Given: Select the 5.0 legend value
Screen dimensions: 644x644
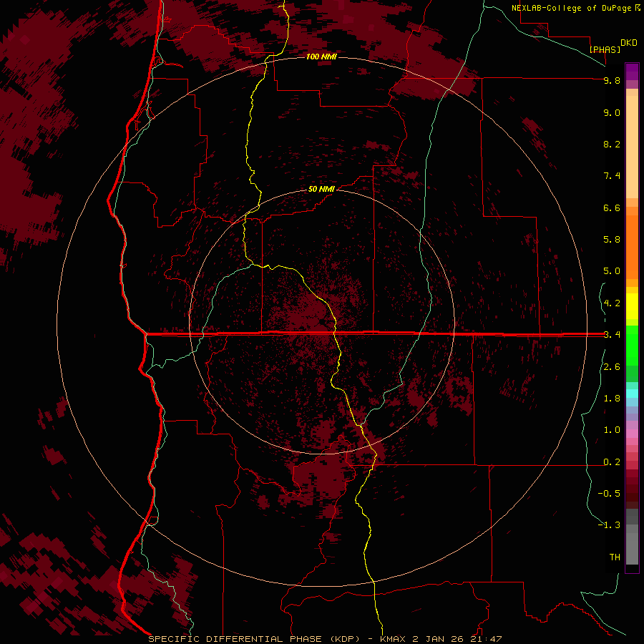Looking at the screenshot, I should pos(612,271).
